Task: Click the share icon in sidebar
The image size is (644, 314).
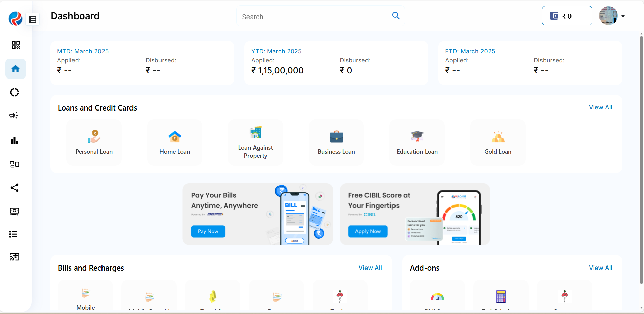Action: [x=14, y=188]
